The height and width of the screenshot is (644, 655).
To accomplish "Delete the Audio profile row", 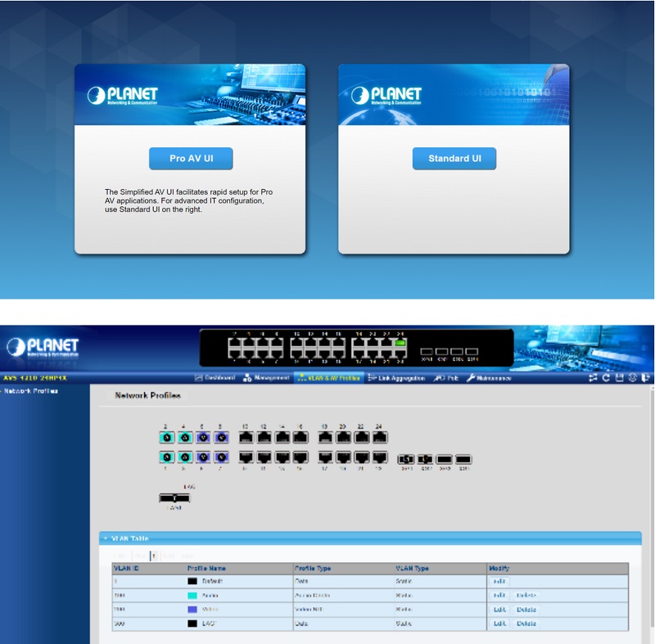I will click(526, 595).
